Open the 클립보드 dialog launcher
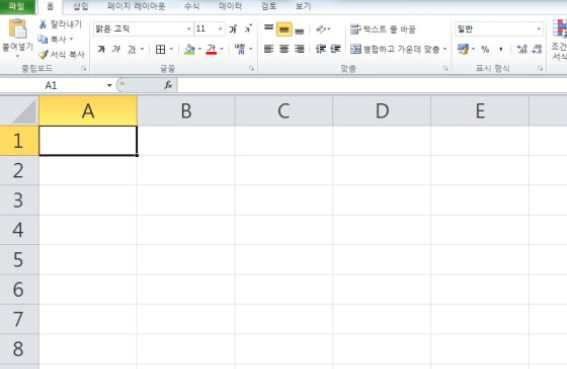The width and height of the screenshot is (567, 369). pos(84,68)
